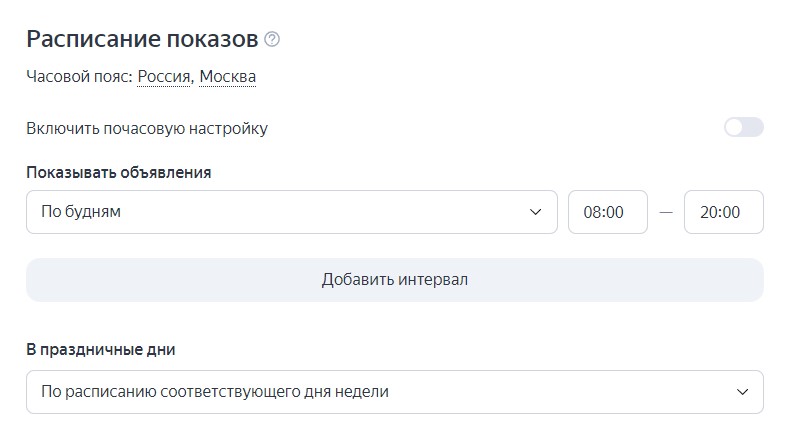Click the chevron arrow in 'По будням' selector
The width and height of the screenshot is (792, 448).
535,212
